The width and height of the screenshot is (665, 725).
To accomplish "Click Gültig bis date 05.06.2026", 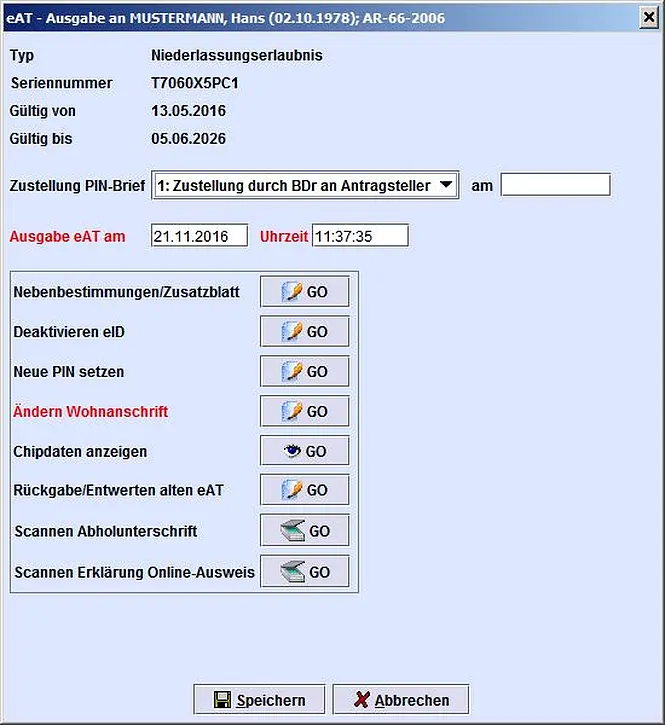I will pyautogui.click(x=188, y=139).
